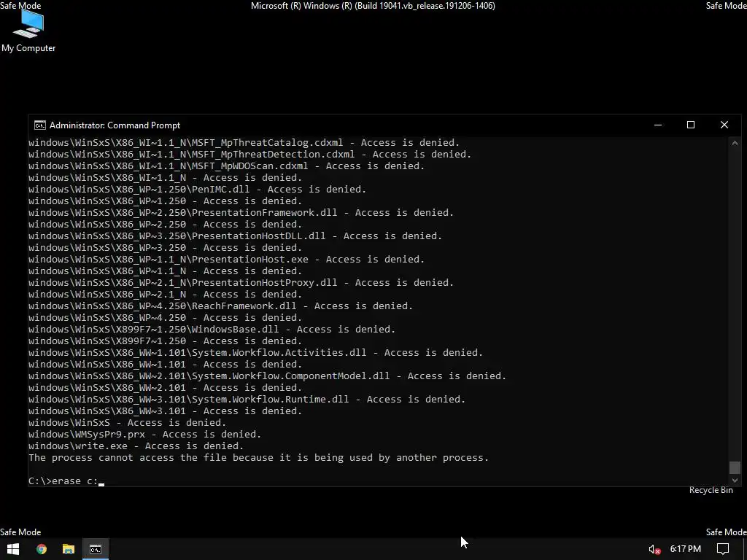The image size is (747, 560).
Task: Click the scrollbar down arrow in Command Prompt
Action: [x=735, y=481]
